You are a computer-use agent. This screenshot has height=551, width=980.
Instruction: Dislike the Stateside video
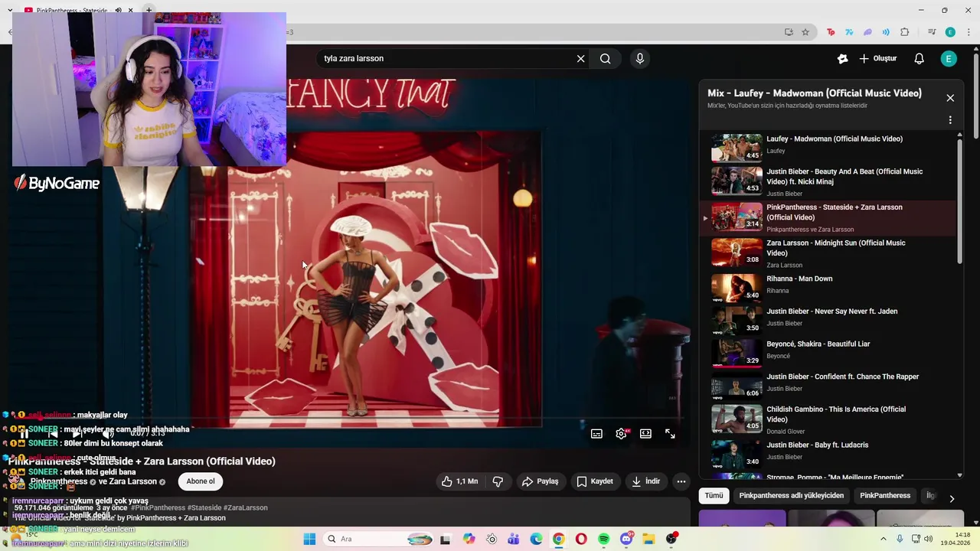pyautogui.click(x=498, y=481)
